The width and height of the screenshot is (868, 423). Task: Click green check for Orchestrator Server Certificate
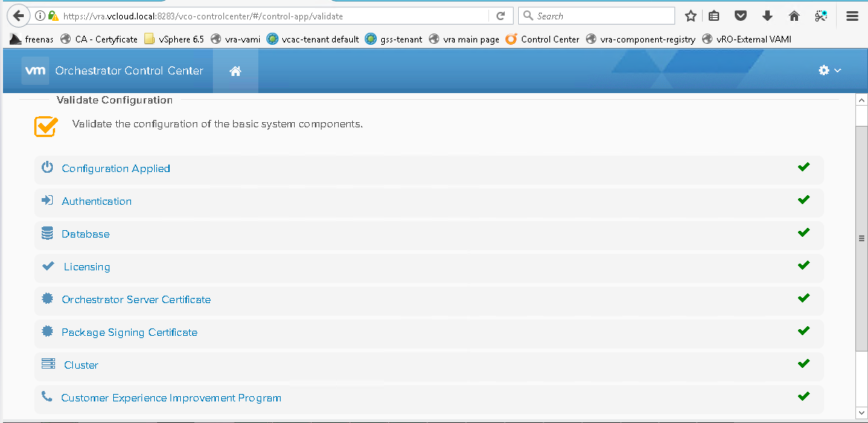(x=804, y=298)
